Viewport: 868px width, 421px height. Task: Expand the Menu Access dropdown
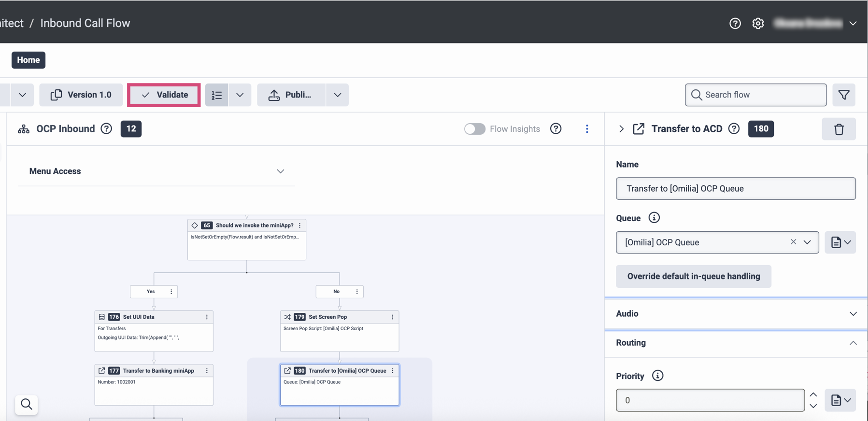(x=280, y=171)
